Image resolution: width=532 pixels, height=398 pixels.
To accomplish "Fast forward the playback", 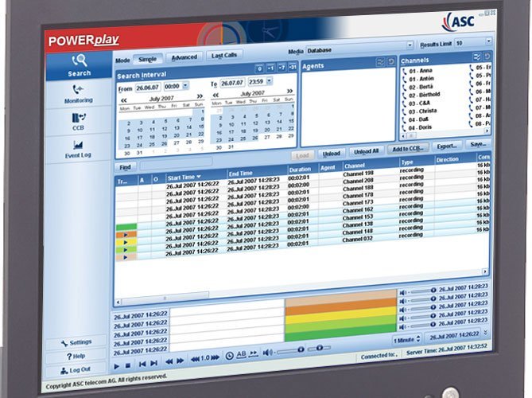I will click(x=181, y=361).
